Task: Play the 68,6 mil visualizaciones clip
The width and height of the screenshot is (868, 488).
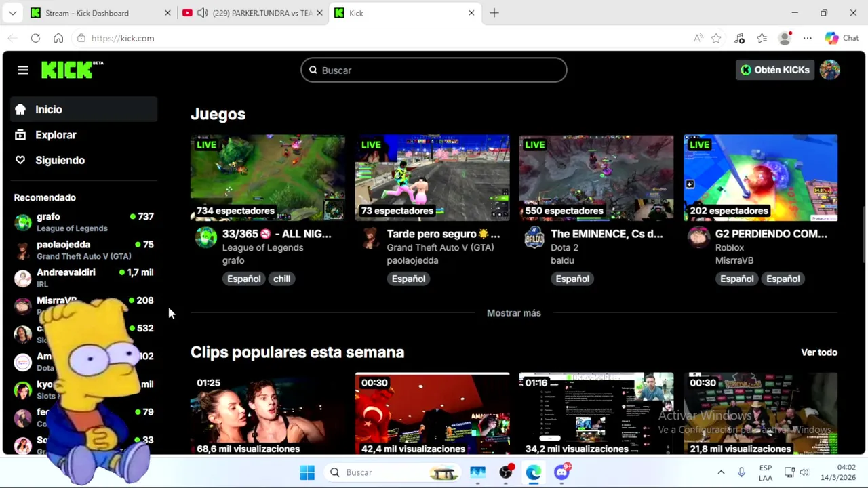Action: (268, 413)
